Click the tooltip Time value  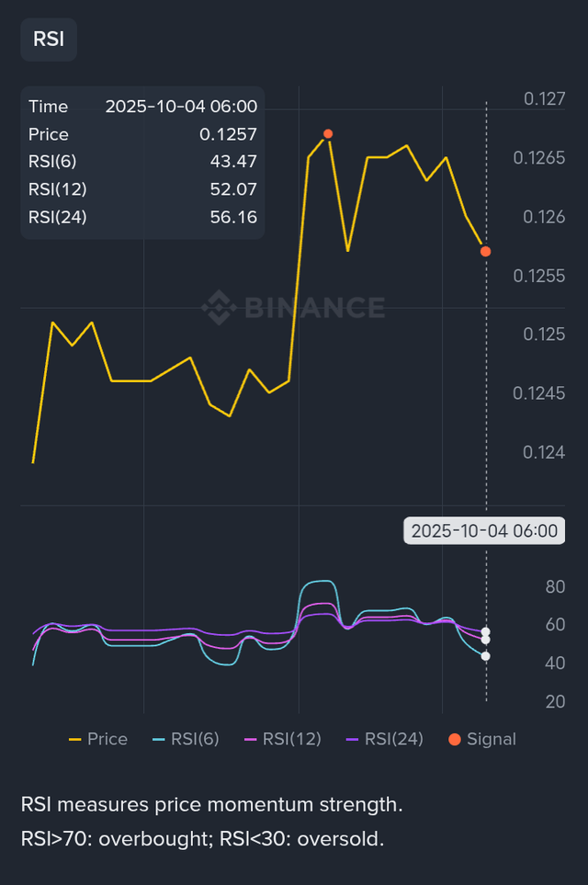pyautogui.click(x=181, y=107)
